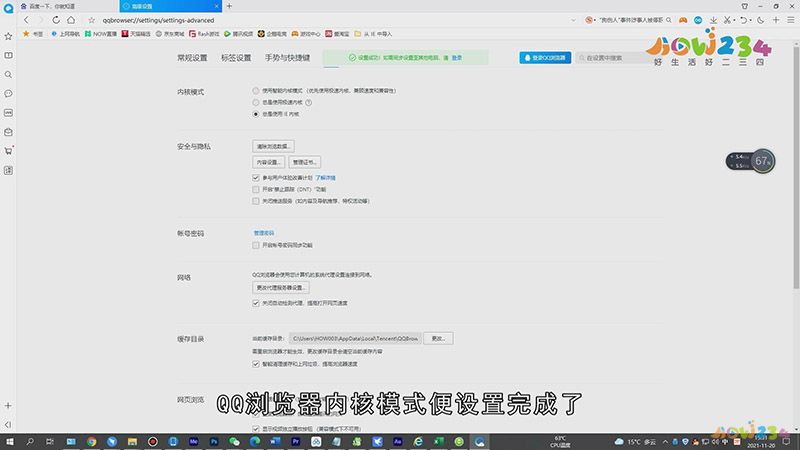
Task: Open the manage certificates button
Action: coord(305,162)
